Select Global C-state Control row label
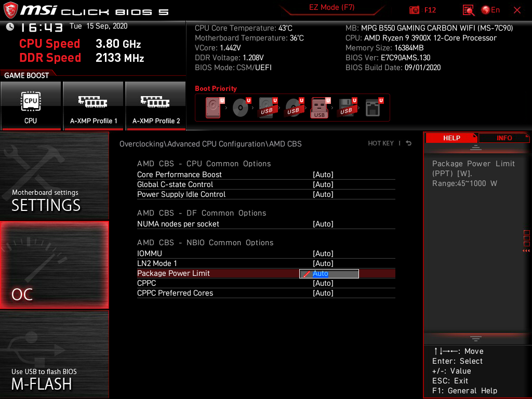This screenshot has width=532, height=399. [175, 184]
